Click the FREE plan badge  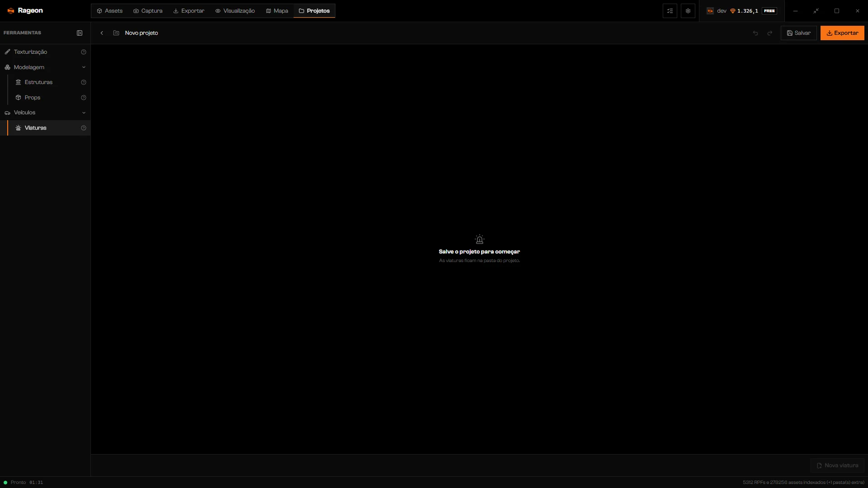(769, 11)
